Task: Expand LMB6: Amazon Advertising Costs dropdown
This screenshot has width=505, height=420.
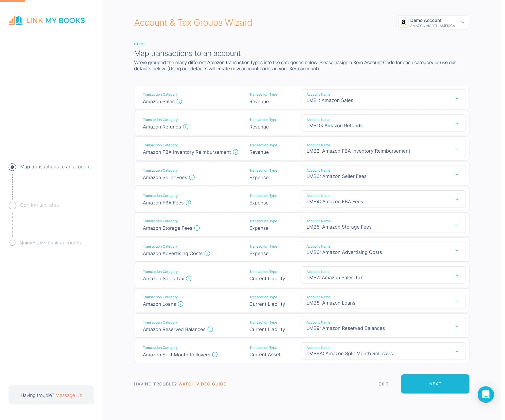Action: 383,250
